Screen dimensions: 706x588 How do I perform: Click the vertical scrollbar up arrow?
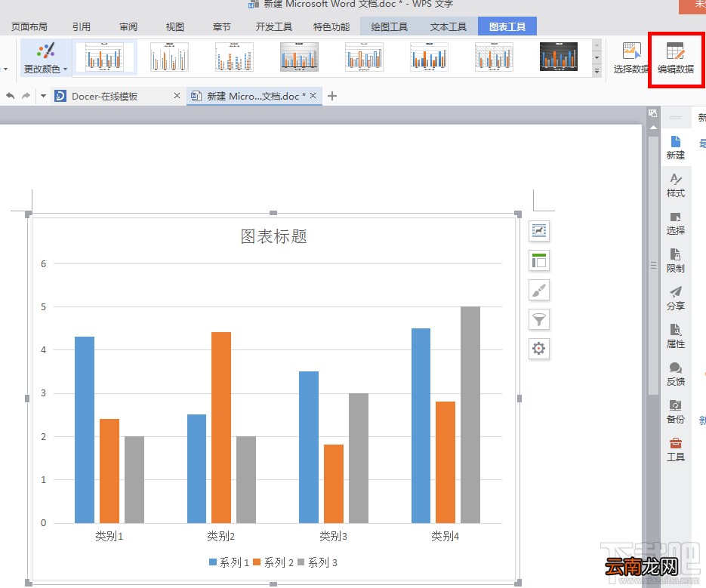coord(653,128)
